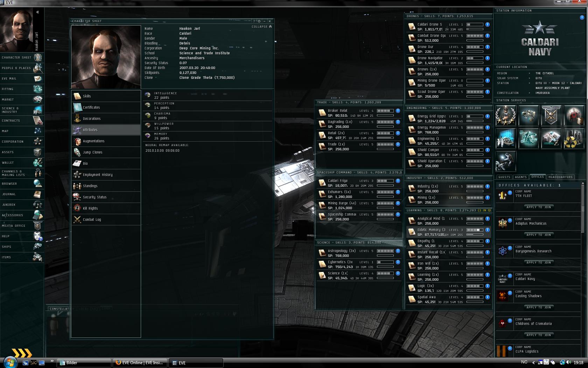Click the skull shield station service icon
The image size is (588, 368).
tap(551, 115)
